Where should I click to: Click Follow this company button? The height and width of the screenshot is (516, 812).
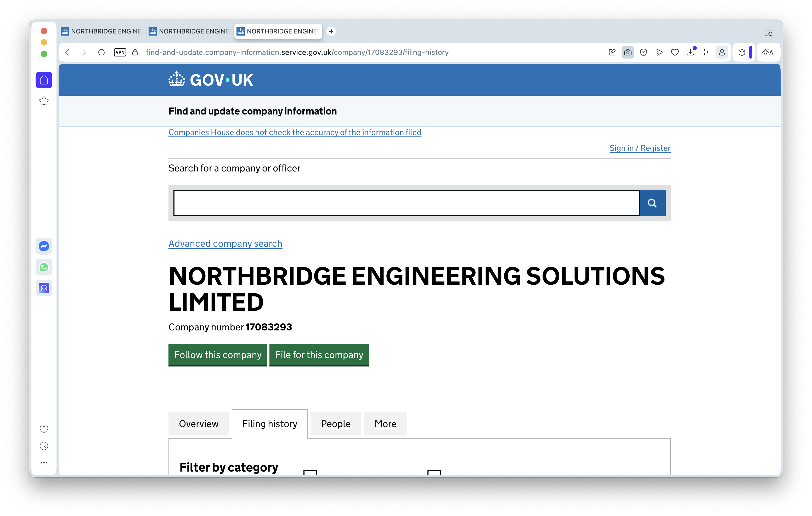218,355
